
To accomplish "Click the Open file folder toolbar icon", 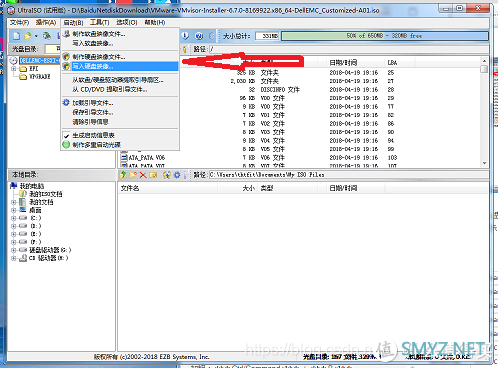I will (28, 36).
